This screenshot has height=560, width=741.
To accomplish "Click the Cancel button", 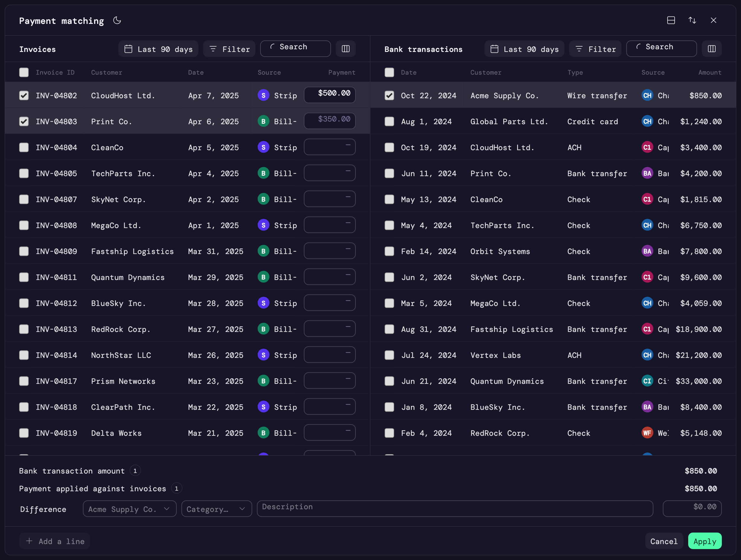I will (664, 541).
